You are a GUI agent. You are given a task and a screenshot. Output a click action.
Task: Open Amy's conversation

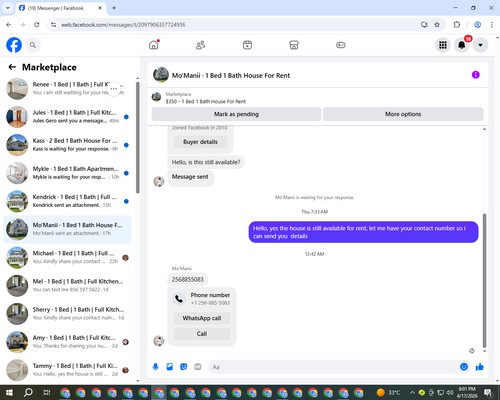click(68, 342)
